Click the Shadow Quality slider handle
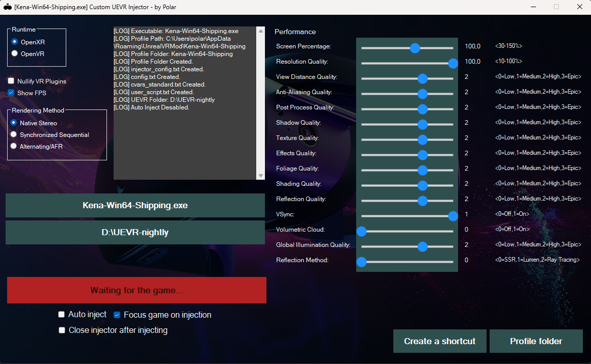 click(422, 124)
